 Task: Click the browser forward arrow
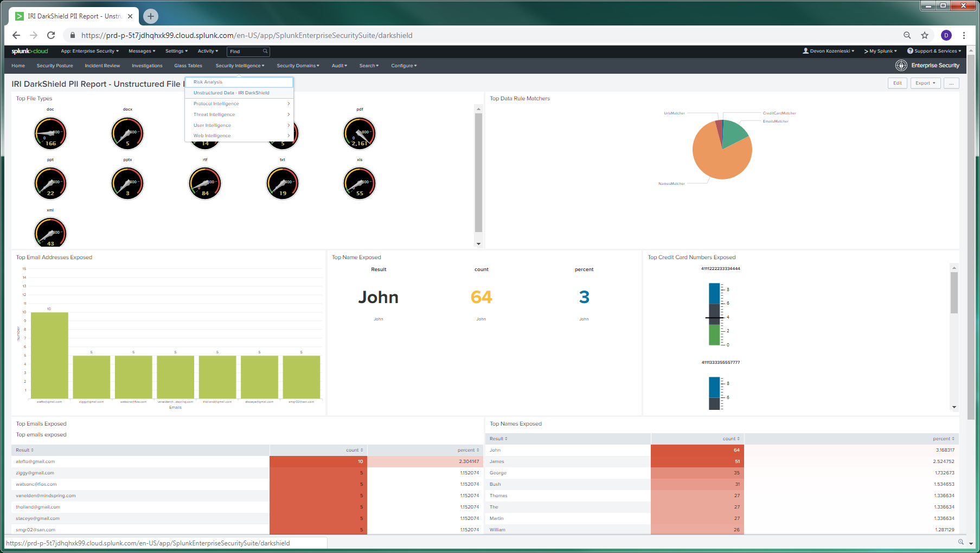34,35
